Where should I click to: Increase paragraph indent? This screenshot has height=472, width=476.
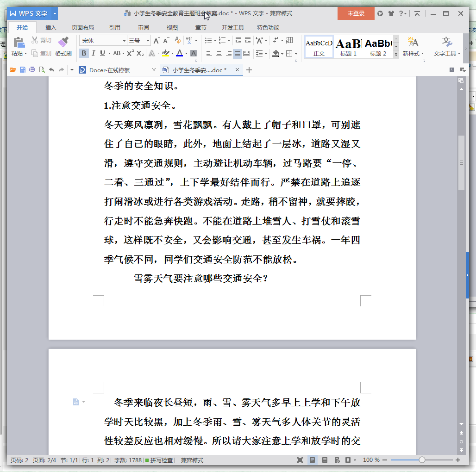click(x=248, y=40)
